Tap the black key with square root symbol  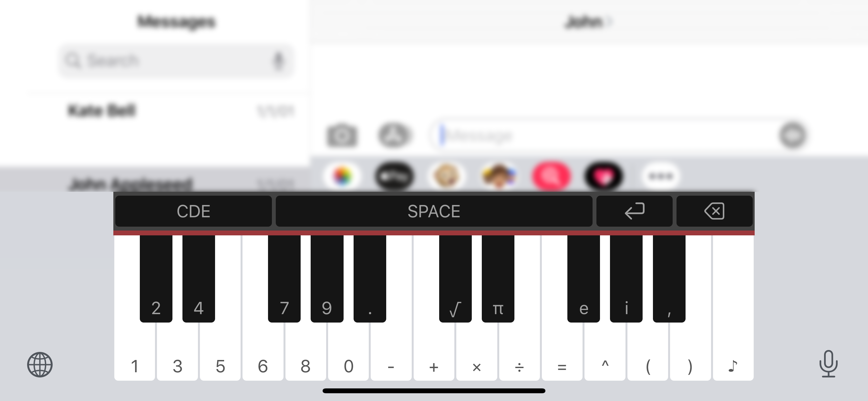coord(455,279)
